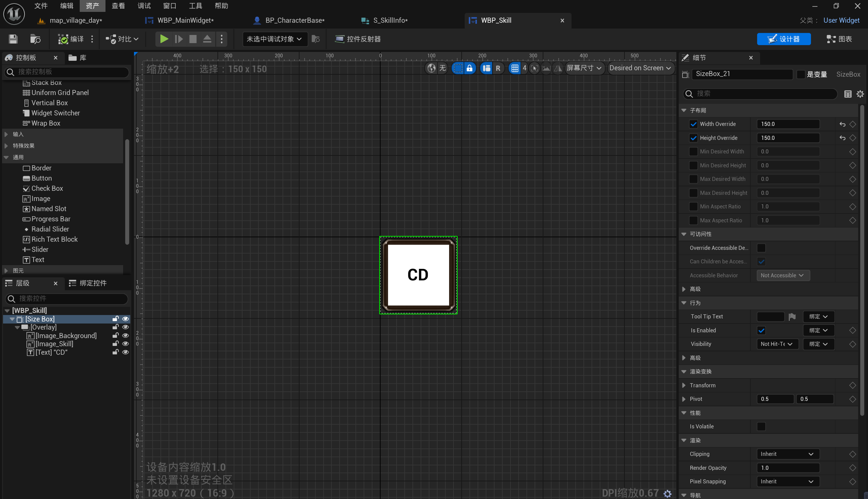The width and height of the screenshot is (868, 499).
Task: Enable the Min Desired Width checkbox
Action: 693,151
